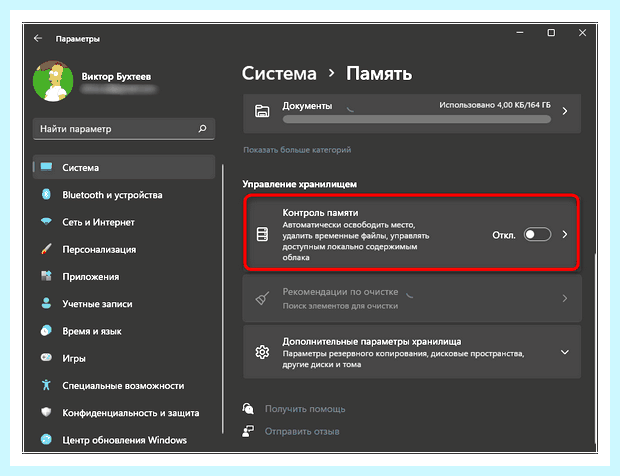The height and width of the screenshot is (476, 620).
Task: Click Показать больше категорий link
Action: pyautogui.click(x=297, y=150)
